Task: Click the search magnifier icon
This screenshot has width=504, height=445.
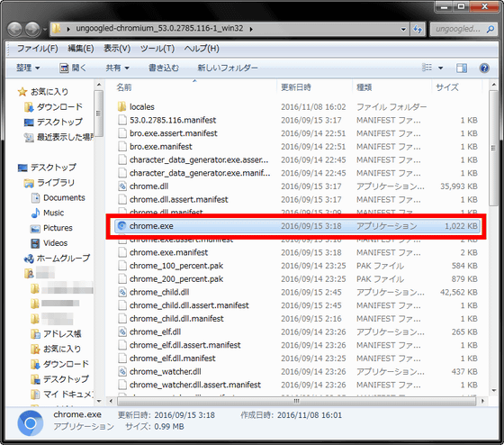Action: pos(490,30)
